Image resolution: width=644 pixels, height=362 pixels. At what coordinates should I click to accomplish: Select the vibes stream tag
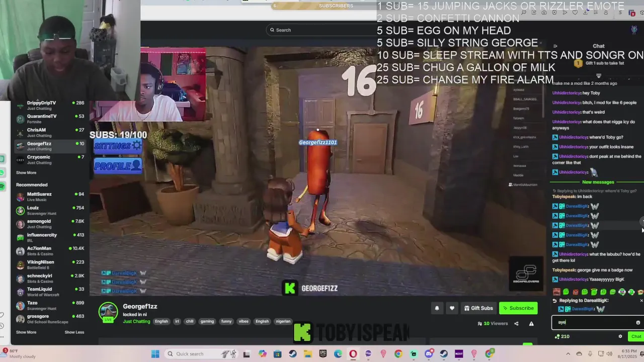coord(244,321)
